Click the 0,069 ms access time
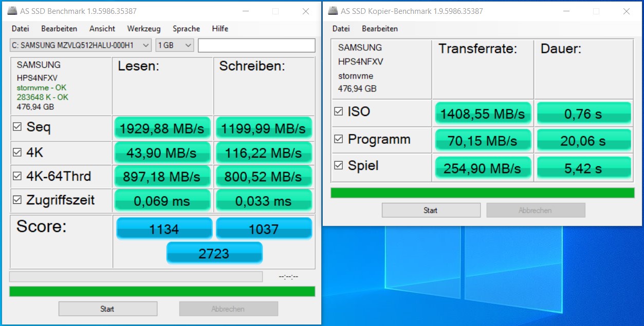644x326 pixels. tap(161, 201)
